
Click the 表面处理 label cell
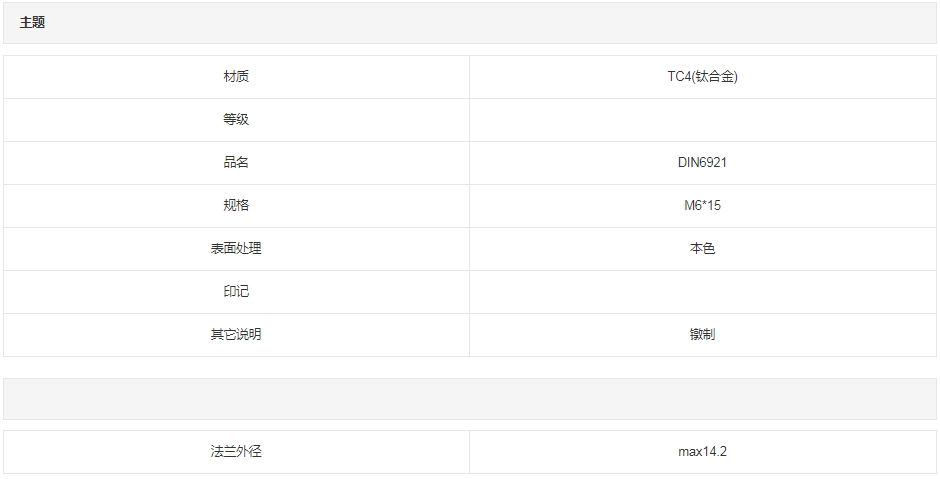[236, 249]
